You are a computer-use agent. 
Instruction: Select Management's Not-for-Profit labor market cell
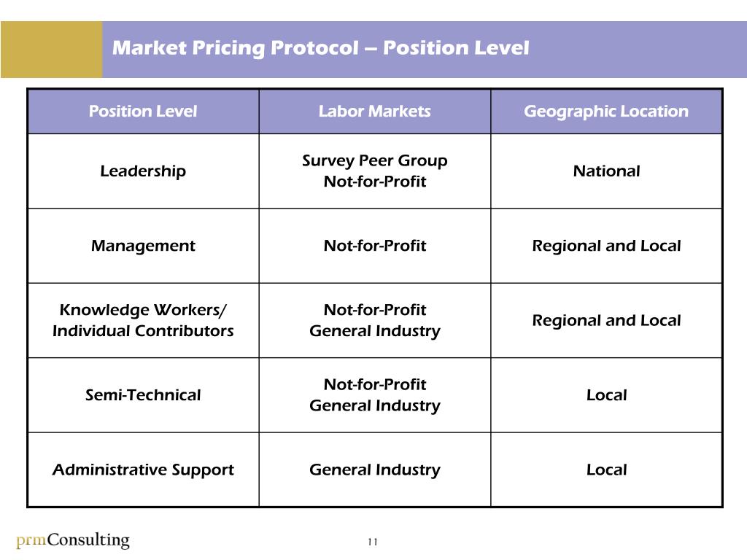point(375,246)
